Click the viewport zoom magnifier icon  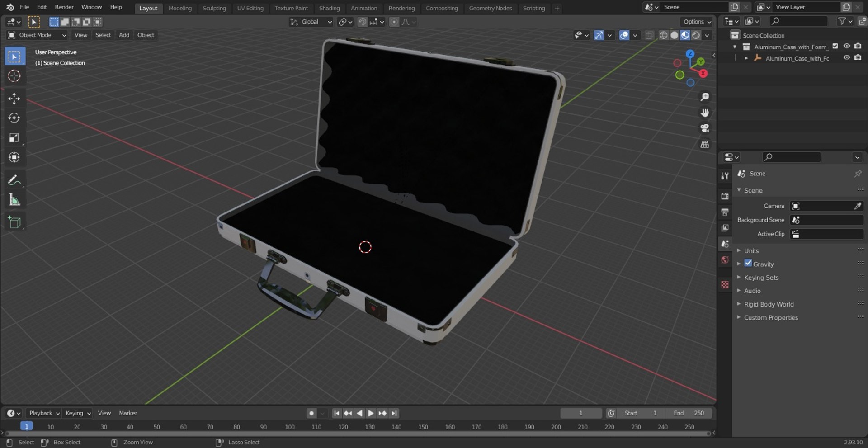[704, 97]
